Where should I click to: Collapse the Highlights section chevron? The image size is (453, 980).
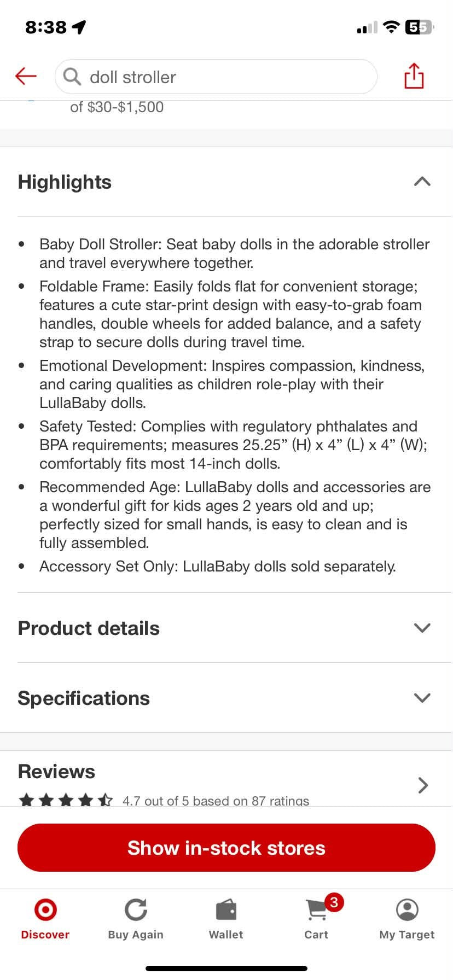pyautogui.click(x=422, y=182)
